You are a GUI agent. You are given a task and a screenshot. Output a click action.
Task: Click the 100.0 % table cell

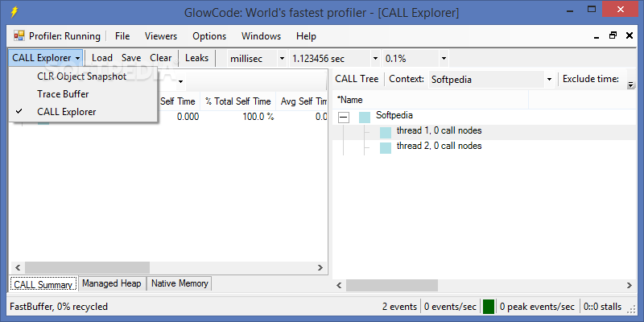click(258, 117)
